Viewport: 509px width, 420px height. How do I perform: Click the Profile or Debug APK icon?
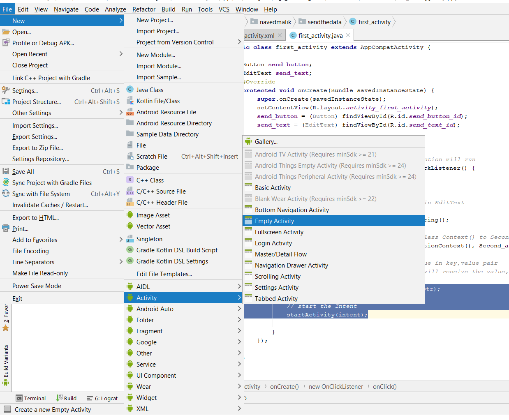coord(6,43)
